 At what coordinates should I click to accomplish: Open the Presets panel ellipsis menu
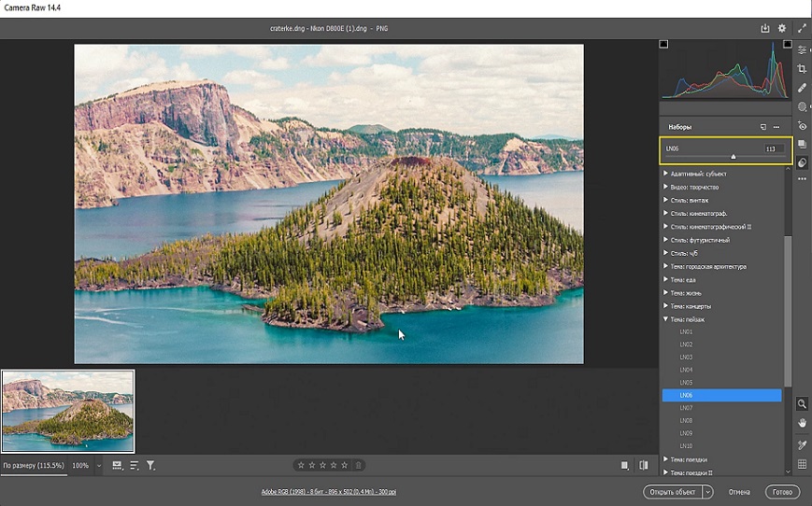point(776,127)
